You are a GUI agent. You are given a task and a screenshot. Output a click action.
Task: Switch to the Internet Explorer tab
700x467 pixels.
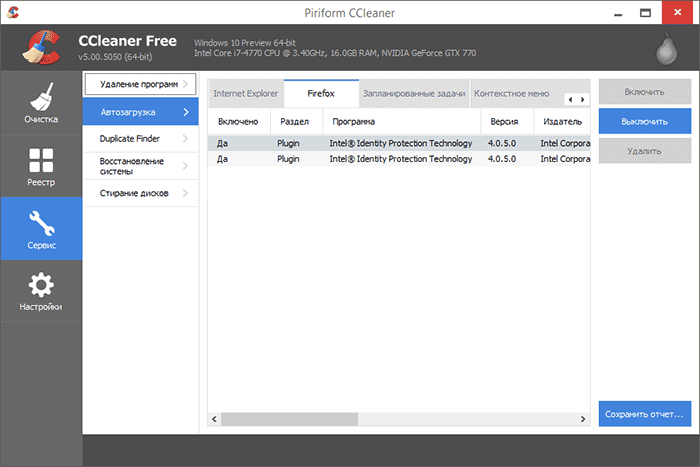point(246,94)
